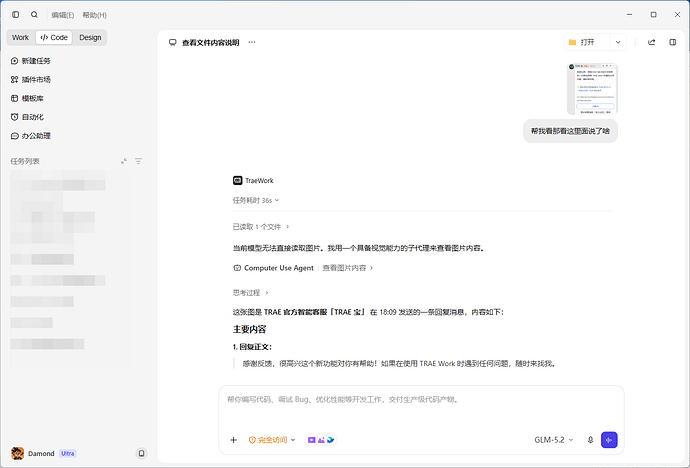
Task: Click the TraeWork logo icon
Action: tap(237, 180)
